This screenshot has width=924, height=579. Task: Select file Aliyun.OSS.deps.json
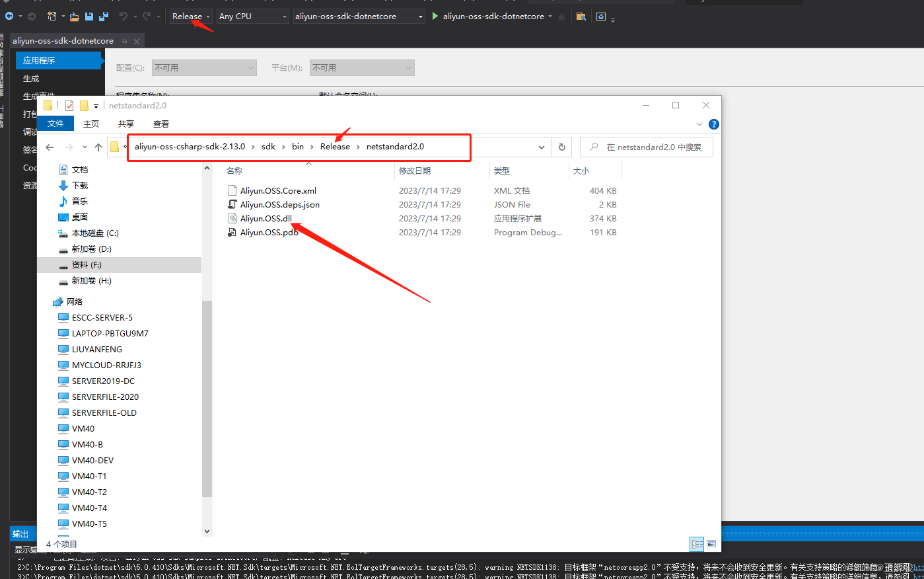(280, 204)
